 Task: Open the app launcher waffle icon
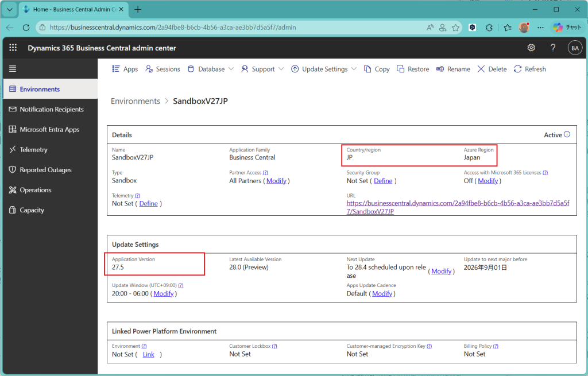[x=13, y=48]
